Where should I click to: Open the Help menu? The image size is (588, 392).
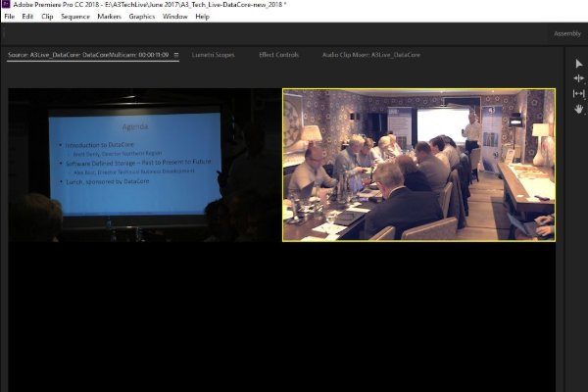click(202, 17)
